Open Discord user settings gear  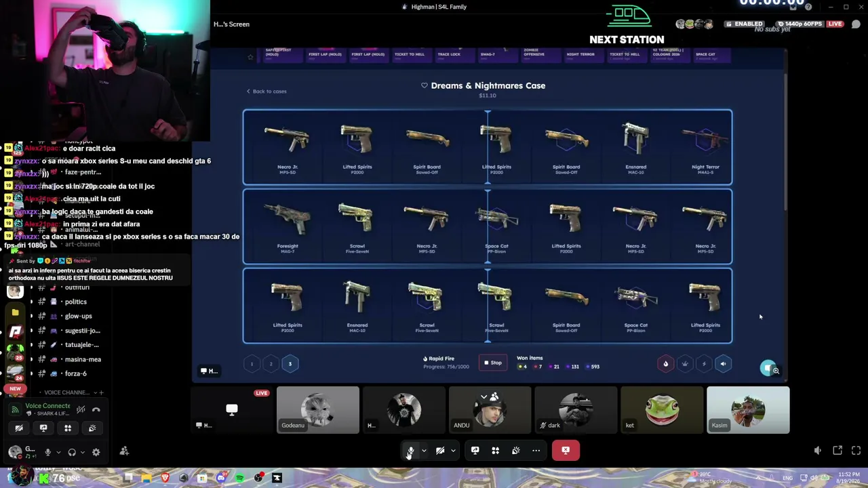click(96, 452)
